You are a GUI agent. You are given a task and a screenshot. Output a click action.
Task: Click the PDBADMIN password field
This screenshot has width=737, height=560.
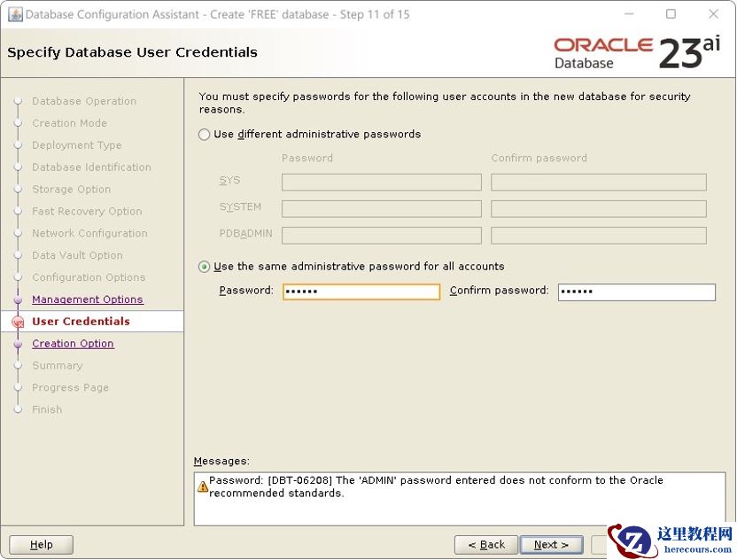pyautogui.click(x=382, y=236)
